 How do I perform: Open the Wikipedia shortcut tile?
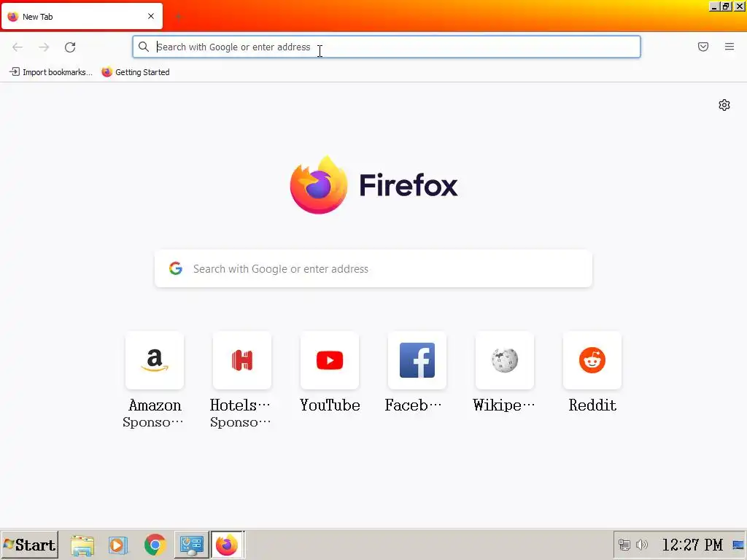pos(505,360)
